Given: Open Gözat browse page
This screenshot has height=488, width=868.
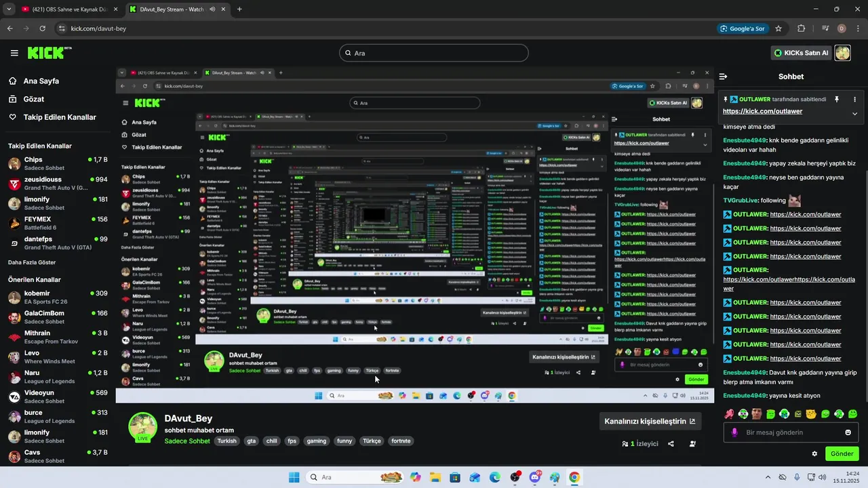Looking at the screenshot, I should [x=27, y=99].
